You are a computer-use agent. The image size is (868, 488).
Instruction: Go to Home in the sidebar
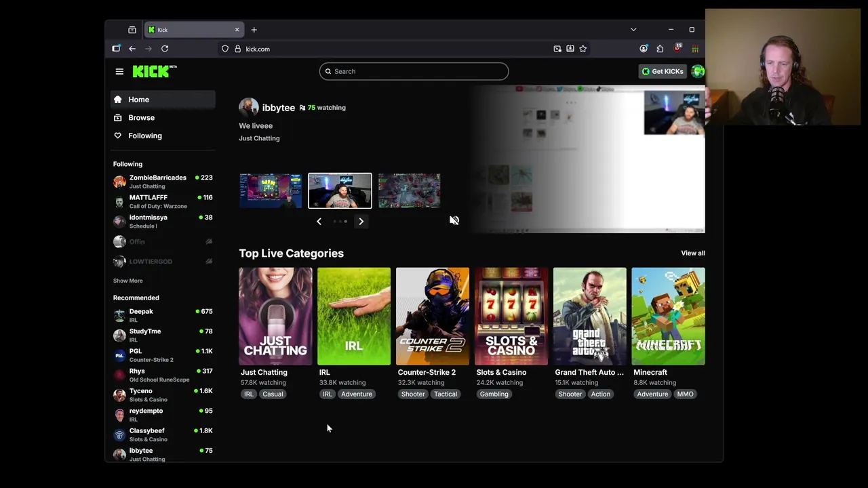(x=163, y=100)
